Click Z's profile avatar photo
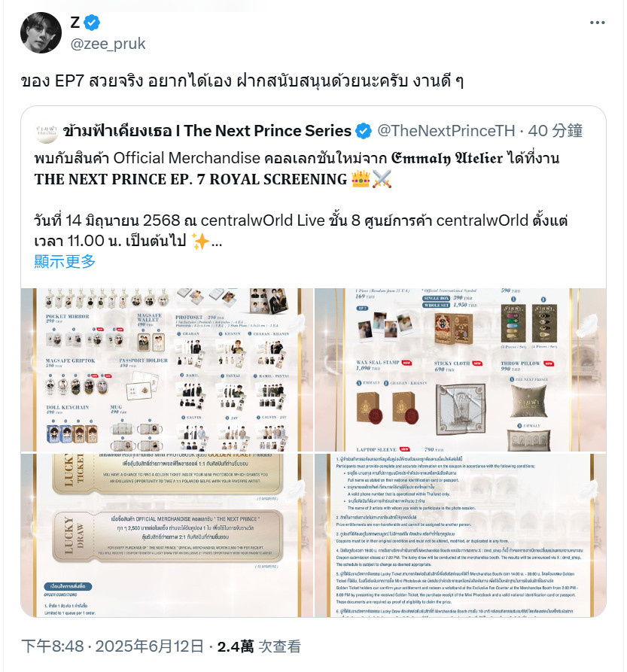627x672 pixels. point(41,32)
